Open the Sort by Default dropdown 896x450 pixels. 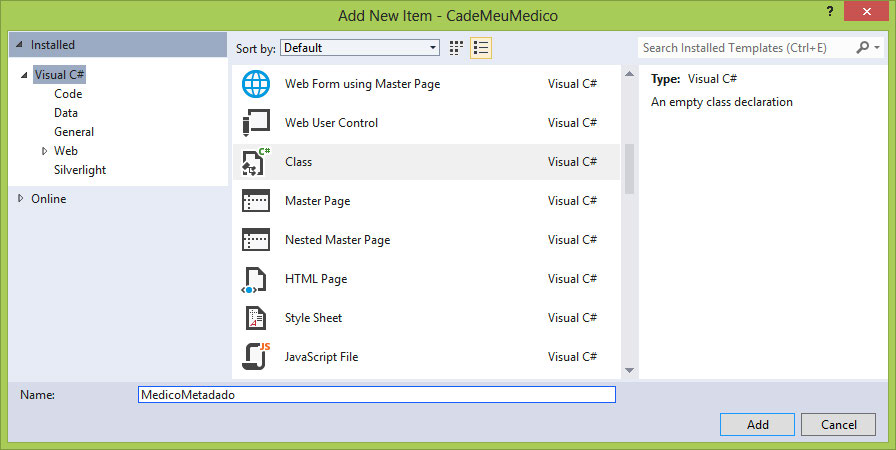[360, 47]
